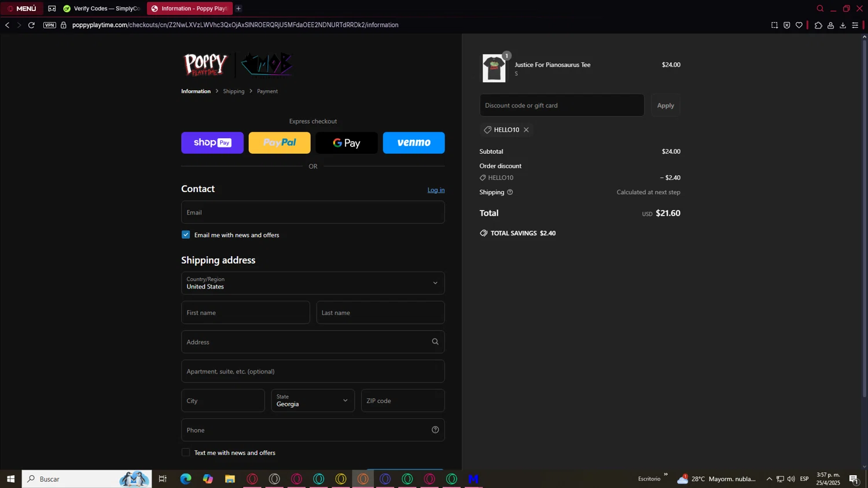The image size is (868, 488).
Task: Open the network tray icon
Action: click(x=780, y=479)
